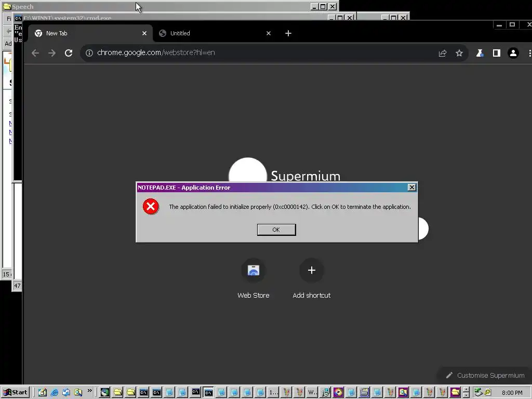Open the Web Store shortcut
The image size is (532, 399).
[253, 270]
